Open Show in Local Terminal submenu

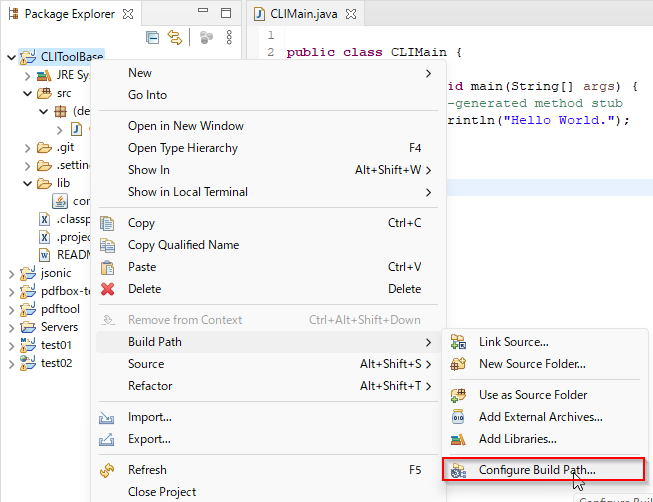269,192
